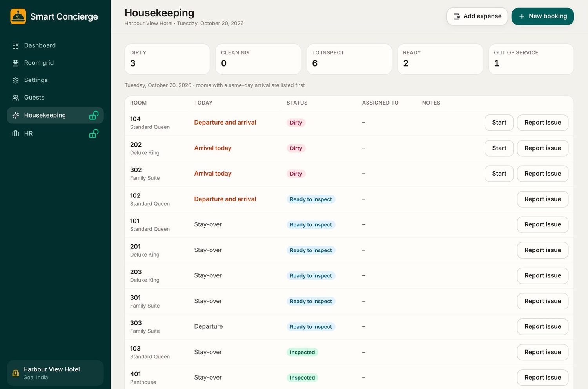This screenshot has height=389, width=588.
Task: Click the HR briefcase icon
Action: [x=16, y=134]
